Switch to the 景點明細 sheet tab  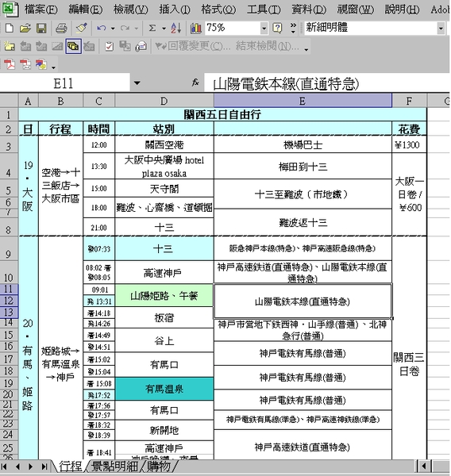point(115,466)
